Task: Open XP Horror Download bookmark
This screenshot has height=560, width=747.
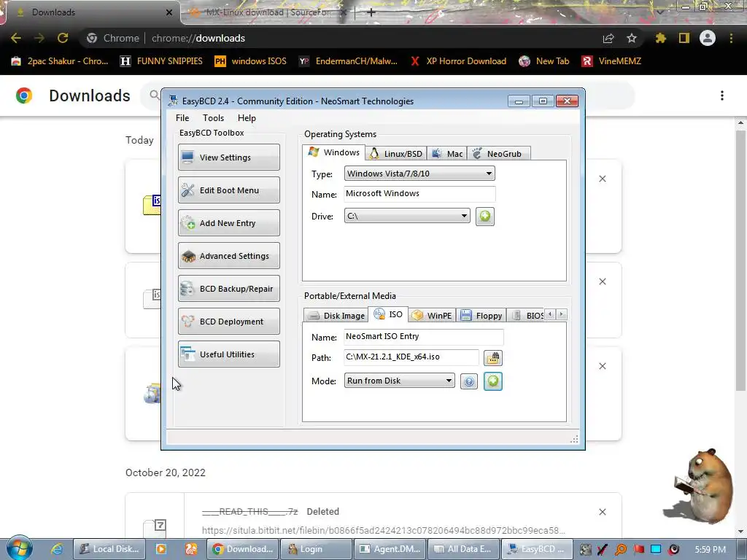Action: tap(458, 61)
